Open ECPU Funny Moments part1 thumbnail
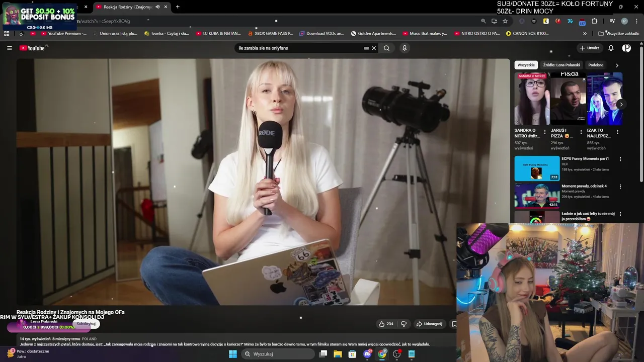This screenshot has height=362, width=644. coord(537,168)
